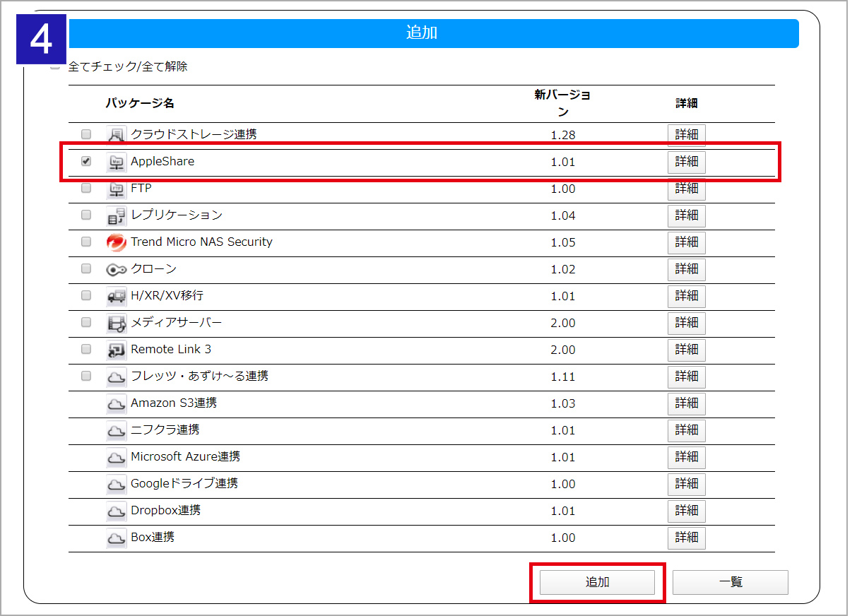Open 詳細 for Googleドライブ連携
The height and width of the screenshot is (616, 857).
687,484
